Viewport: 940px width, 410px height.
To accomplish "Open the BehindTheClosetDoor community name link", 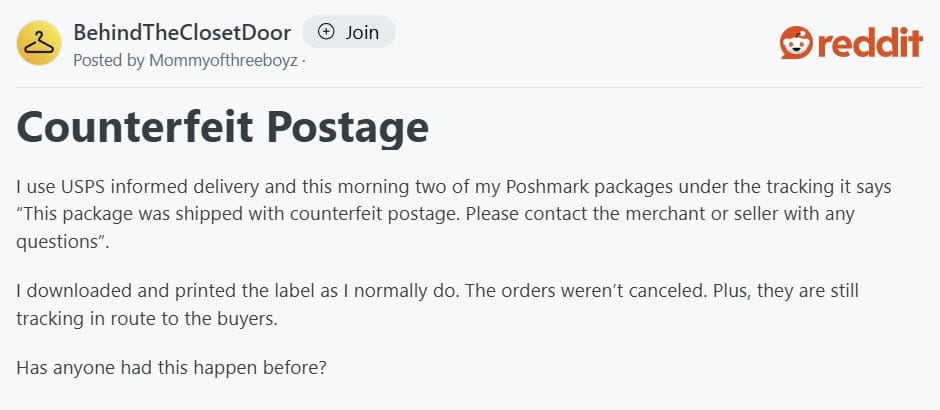I will tap(180, 32).
